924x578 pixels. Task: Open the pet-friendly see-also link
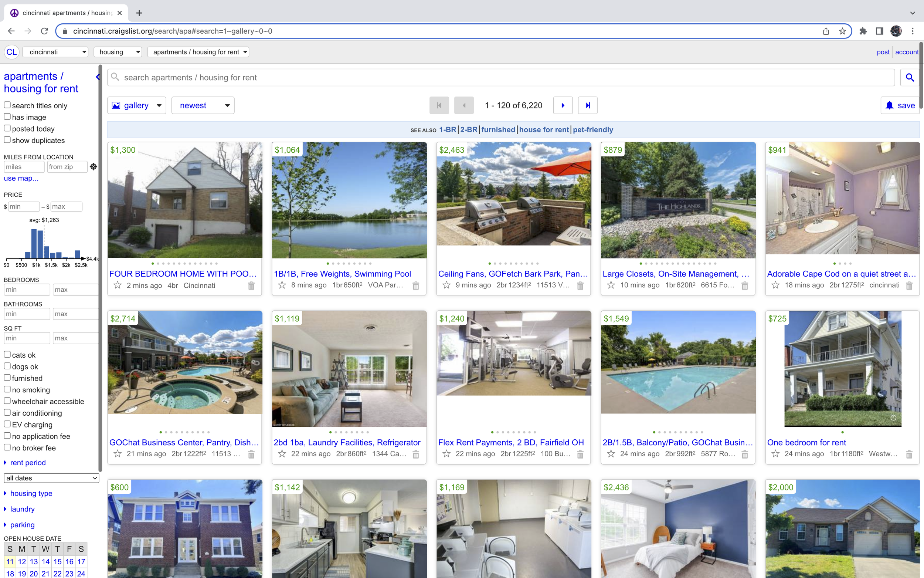tap(592, 129)
